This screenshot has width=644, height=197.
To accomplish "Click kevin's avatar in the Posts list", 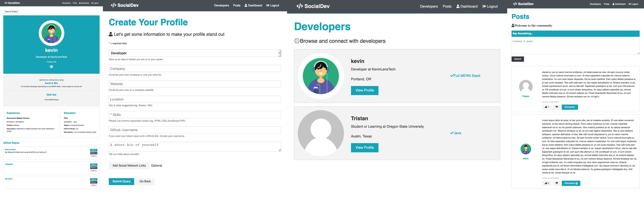I will (526, 149).
